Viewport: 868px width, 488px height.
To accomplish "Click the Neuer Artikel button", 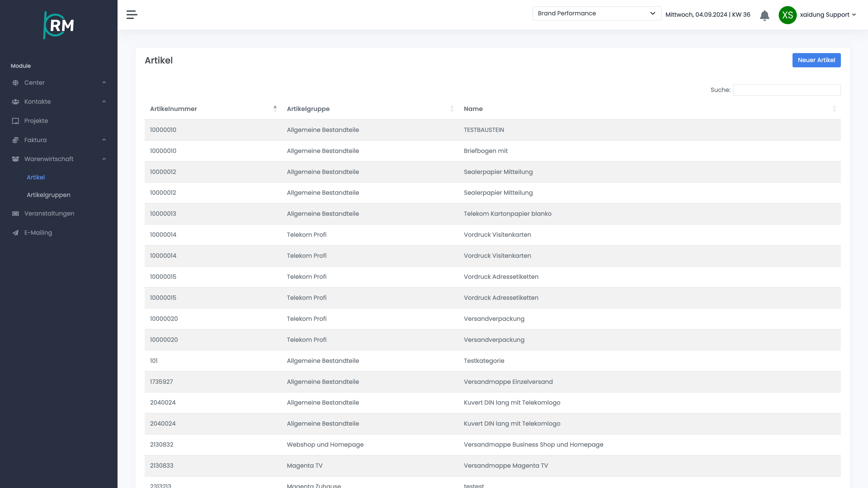I will [816, 60].
